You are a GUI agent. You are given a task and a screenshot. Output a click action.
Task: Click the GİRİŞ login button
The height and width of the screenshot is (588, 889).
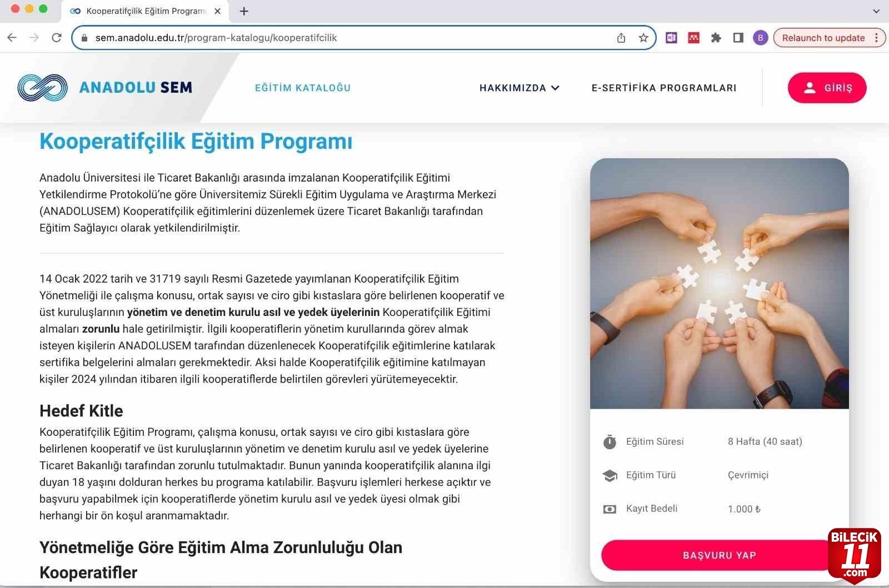[x=827, y=88]
